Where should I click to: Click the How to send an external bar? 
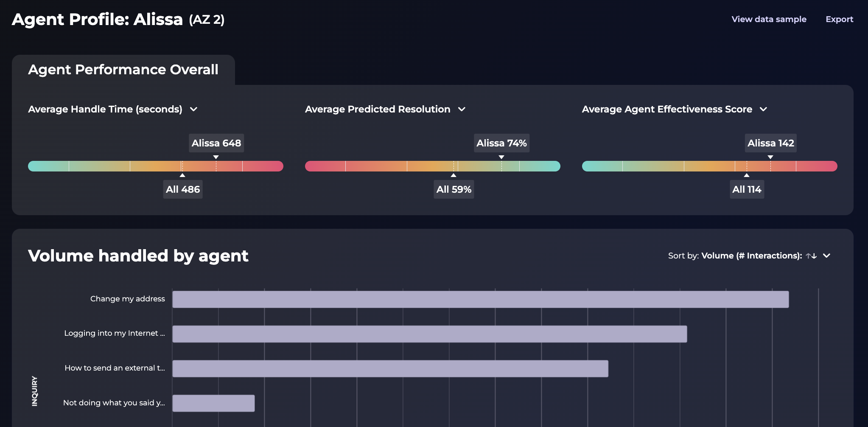click(389, 368)
